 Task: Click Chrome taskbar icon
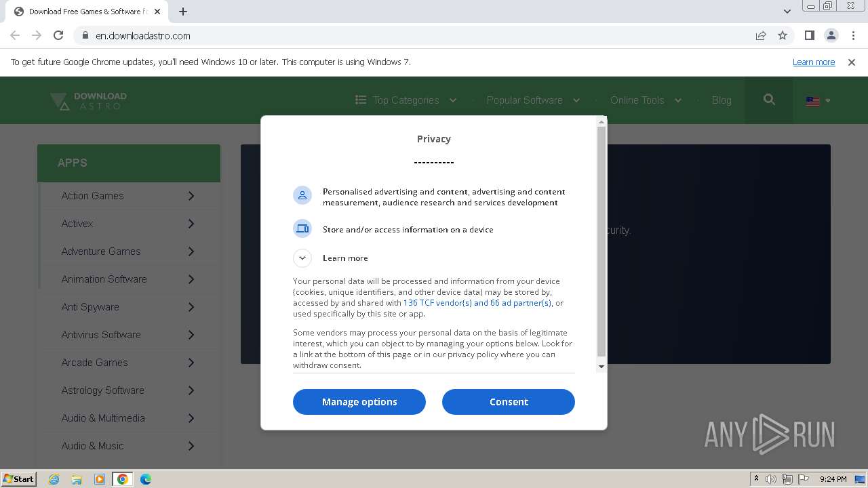[123, 479]
